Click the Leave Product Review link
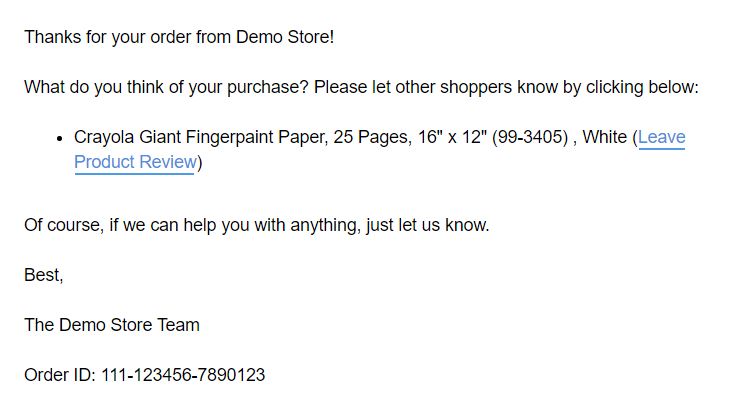 135,163
